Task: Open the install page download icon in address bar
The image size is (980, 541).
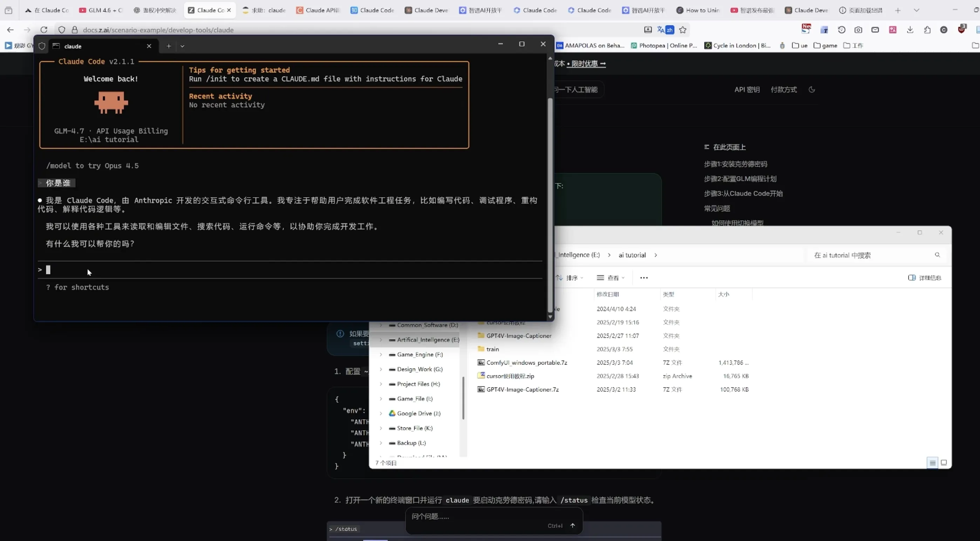Action: tap(648, 30)
